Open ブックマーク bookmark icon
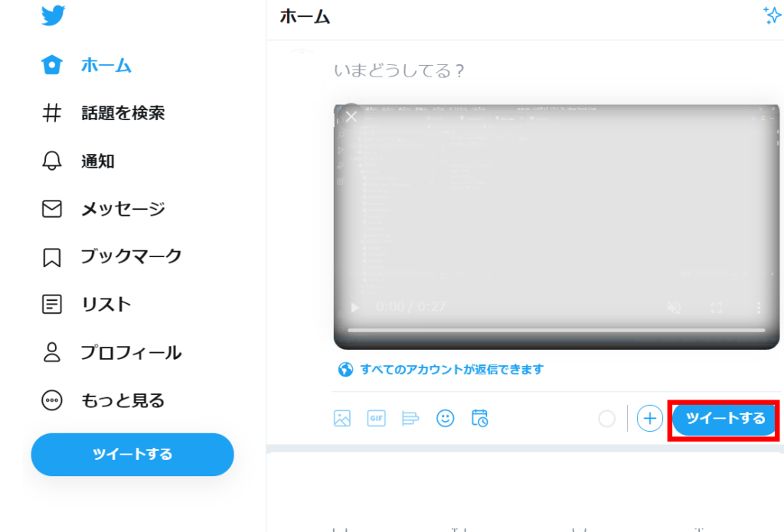Image resolution: width=784 pixels, height=532 pixels. (x=51, y=257)
